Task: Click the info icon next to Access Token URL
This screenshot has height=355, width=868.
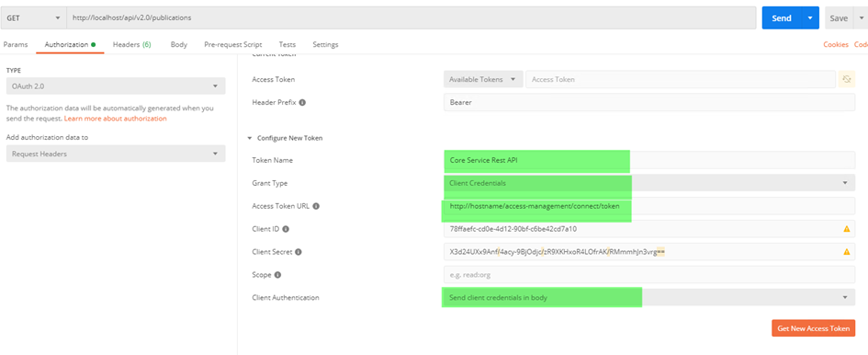Action: pos(316,206)
